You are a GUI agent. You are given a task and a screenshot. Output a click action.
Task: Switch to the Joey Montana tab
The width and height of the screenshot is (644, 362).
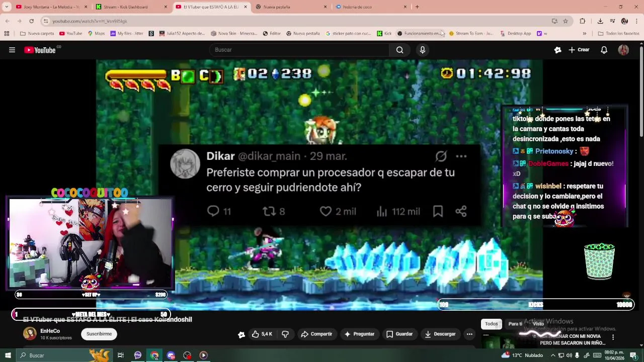tap(48, 7)
